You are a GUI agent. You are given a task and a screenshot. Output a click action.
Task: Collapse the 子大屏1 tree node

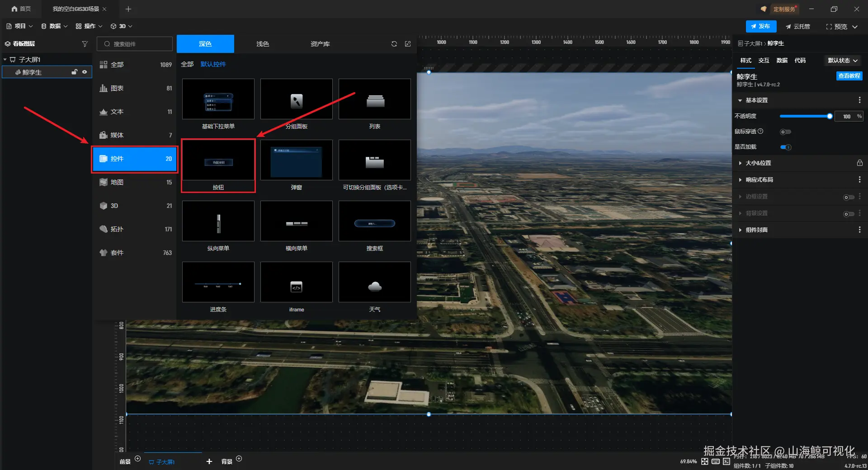pyautogui.click(x=5, y=60)
